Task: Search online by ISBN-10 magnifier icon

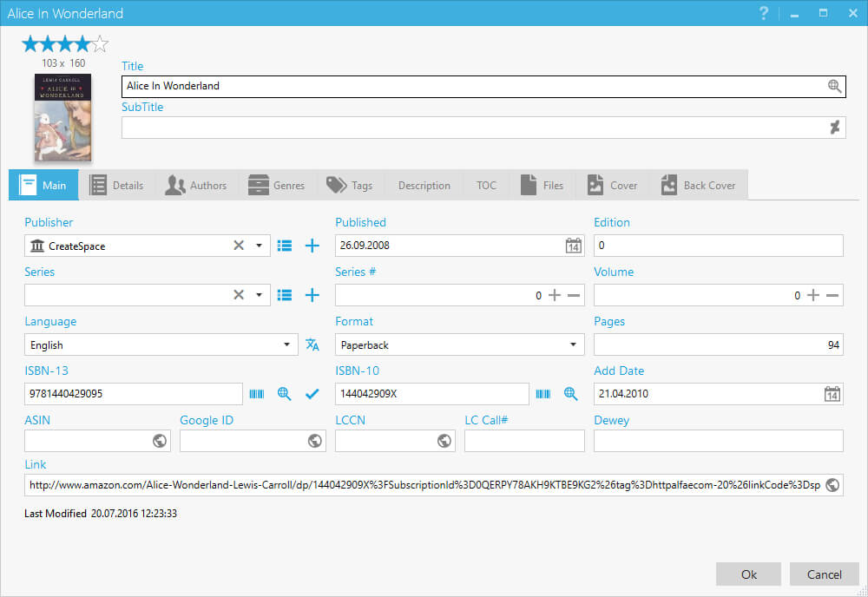Action: pos(570,394)
